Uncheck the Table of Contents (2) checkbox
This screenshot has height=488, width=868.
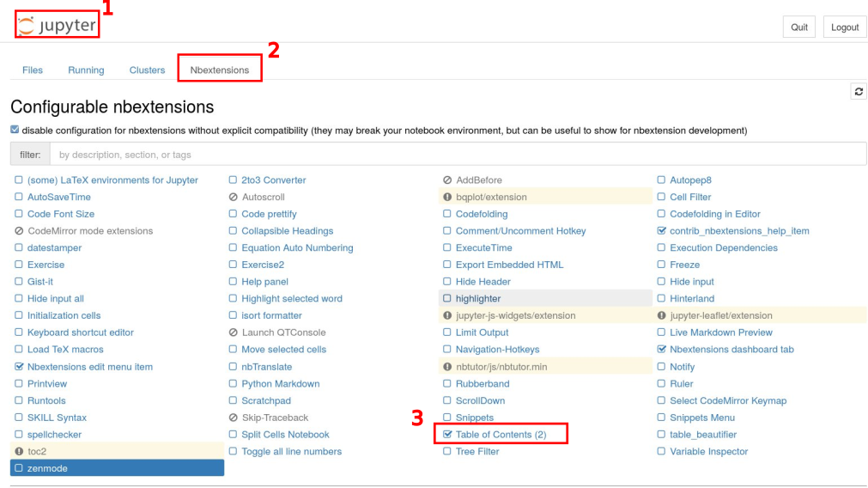[x=447, y=434]
